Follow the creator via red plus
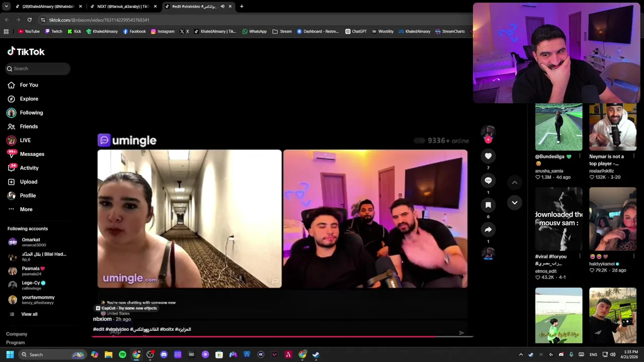This screenshot has width=644, height=362. tap(488, 140)
